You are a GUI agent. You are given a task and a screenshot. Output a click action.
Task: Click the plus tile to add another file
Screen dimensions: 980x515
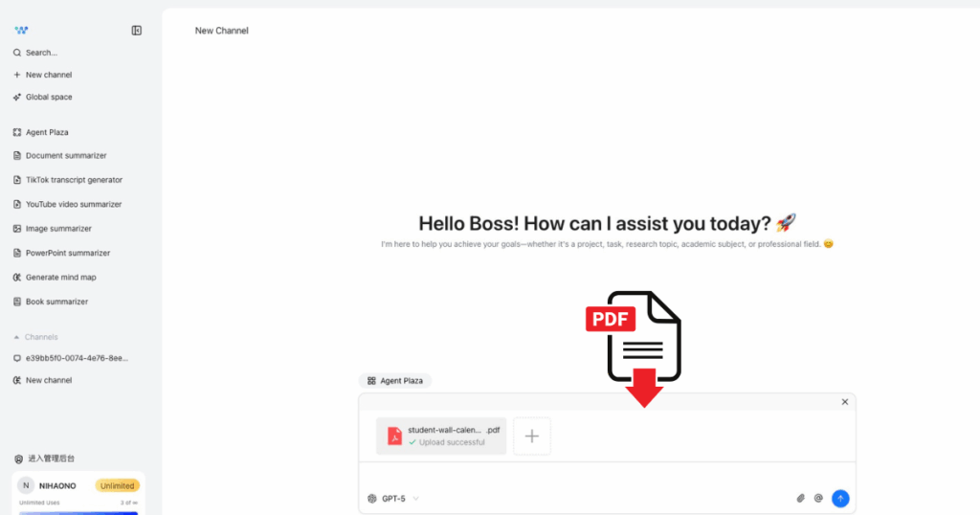[x=532, y=437]
